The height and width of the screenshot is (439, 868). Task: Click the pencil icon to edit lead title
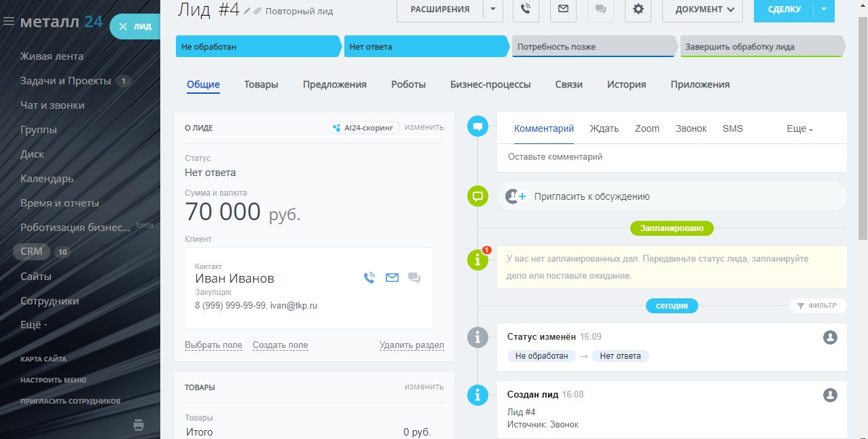247,11
